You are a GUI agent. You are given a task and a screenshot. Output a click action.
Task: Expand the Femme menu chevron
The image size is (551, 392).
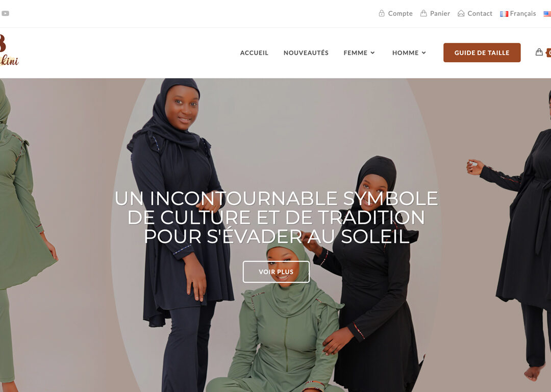(373, 53)
